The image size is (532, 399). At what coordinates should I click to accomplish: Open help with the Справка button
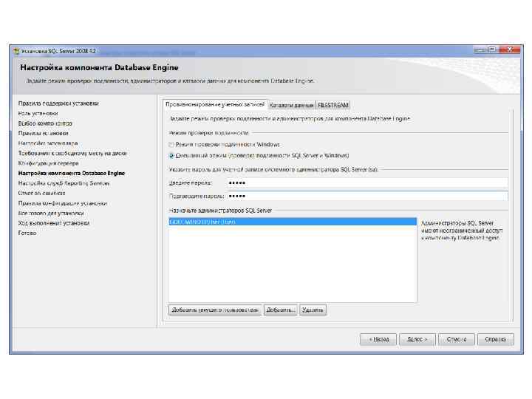tap(495, 339)
